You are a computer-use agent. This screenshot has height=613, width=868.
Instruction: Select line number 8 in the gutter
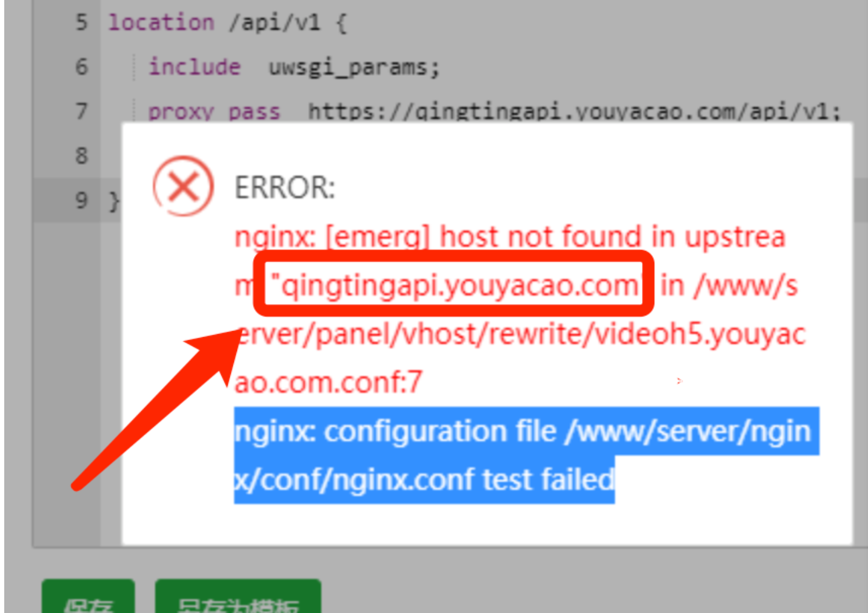81,156
